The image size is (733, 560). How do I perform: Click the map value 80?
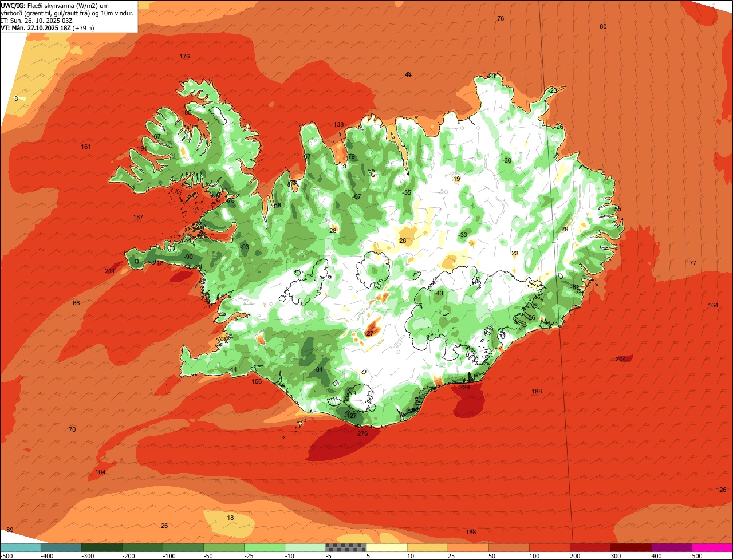603,26
